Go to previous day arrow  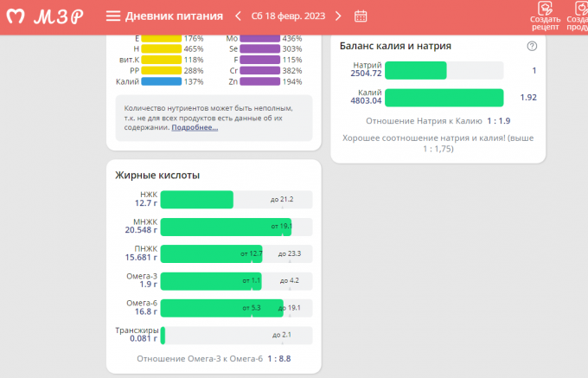(x=239, y=16)
